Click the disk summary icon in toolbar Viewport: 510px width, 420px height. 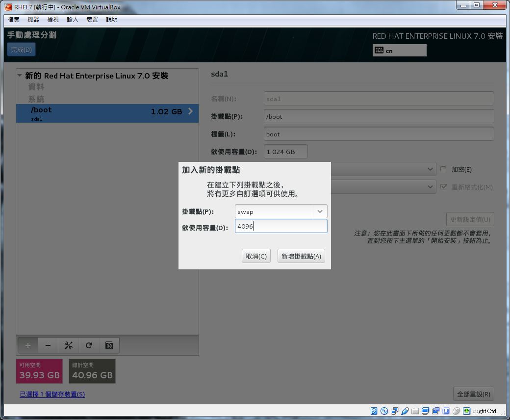click(109, 345)
